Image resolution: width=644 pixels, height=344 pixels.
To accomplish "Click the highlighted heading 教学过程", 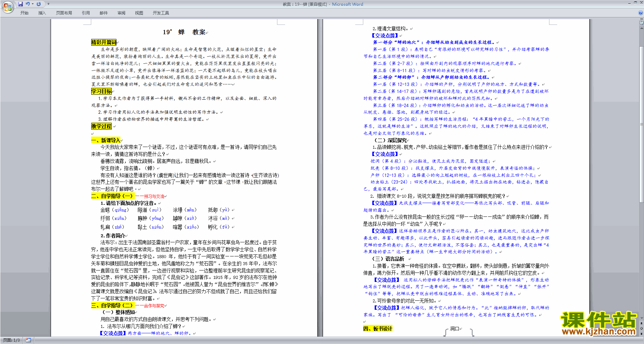I will 101,126.
